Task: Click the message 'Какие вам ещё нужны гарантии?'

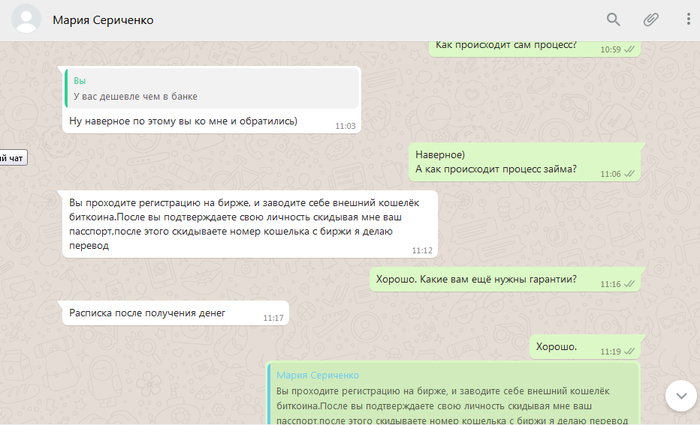Action: tap(475, 279)
